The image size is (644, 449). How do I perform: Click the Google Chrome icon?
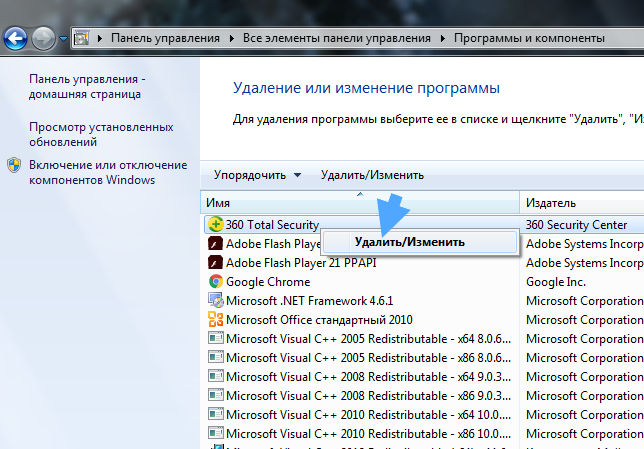[216, 281]
